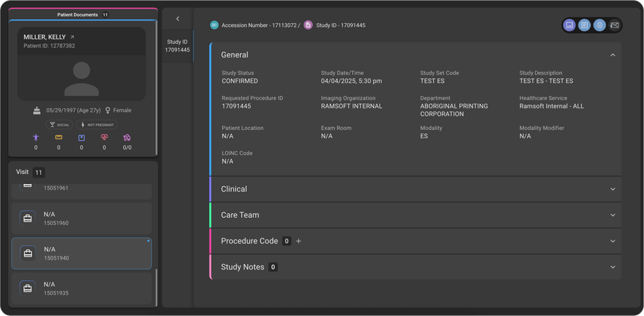The height and width of the screenshot is (316, 644).
Task: Click the document report icon in top toolbar
Action: coord(584,26)
